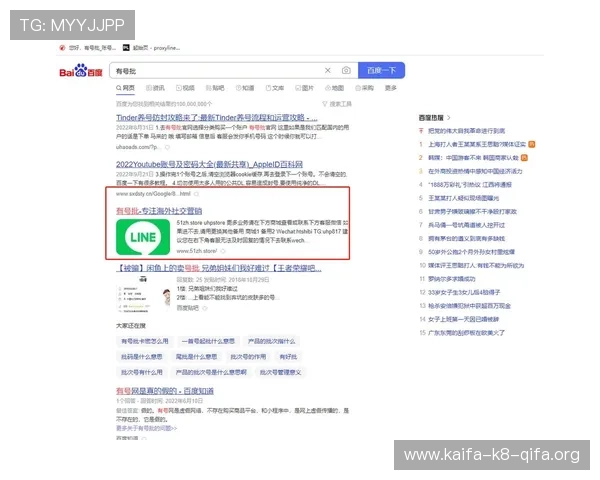The image size is (600, 480).
Task: Switch to the 文库 tab
Action: point(275,88)
